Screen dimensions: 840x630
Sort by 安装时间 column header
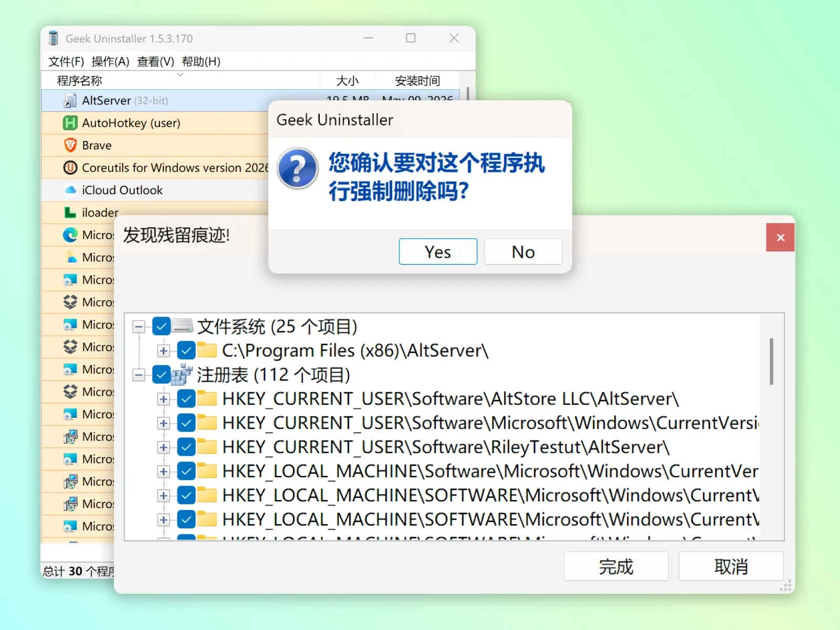[417, 80]
